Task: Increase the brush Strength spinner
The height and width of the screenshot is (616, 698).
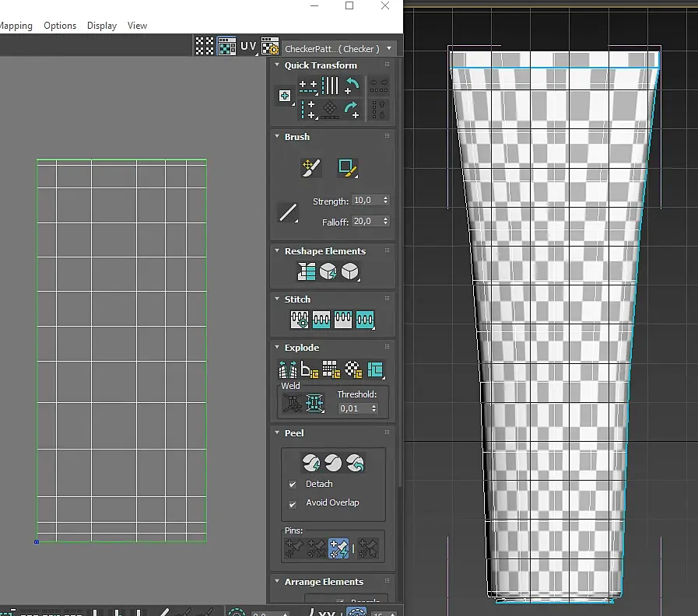Action: 385,198
